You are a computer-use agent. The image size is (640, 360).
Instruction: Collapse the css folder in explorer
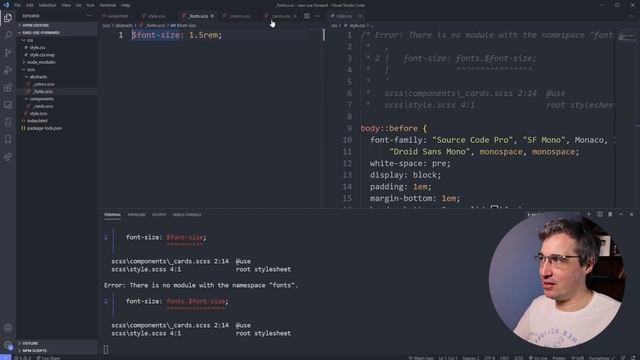(x=57, y=40)
